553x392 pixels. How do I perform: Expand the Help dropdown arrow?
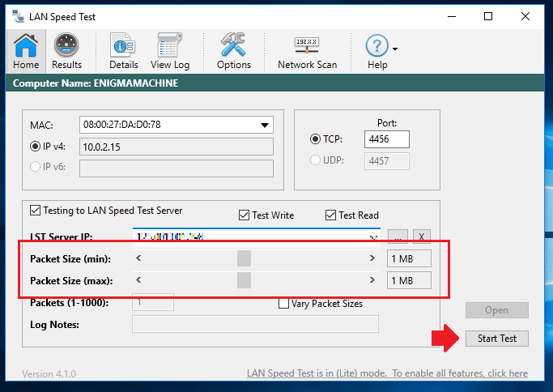(x=395, y=49)
